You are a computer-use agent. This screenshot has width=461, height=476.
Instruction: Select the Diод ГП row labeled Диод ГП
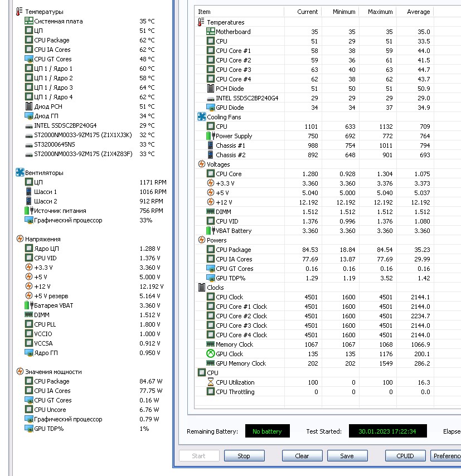tap(90, 116)
